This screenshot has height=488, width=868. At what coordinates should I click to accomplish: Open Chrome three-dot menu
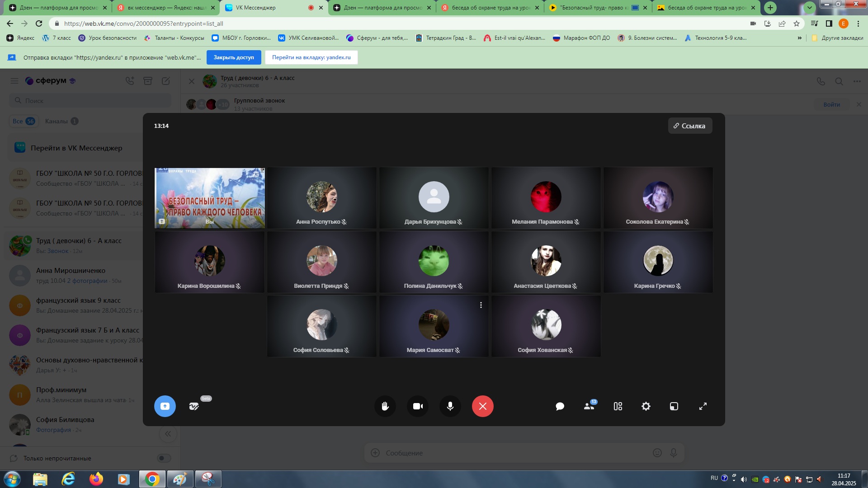[x=858, y=23]
